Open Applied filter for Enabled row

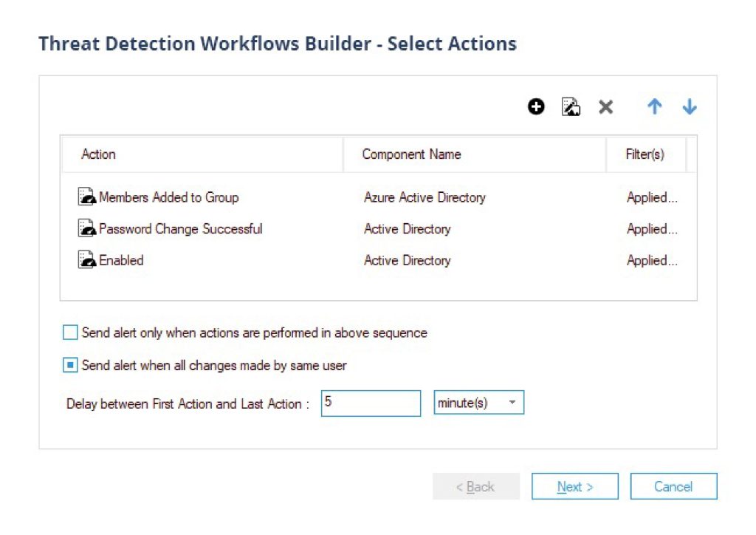point(652,260)
